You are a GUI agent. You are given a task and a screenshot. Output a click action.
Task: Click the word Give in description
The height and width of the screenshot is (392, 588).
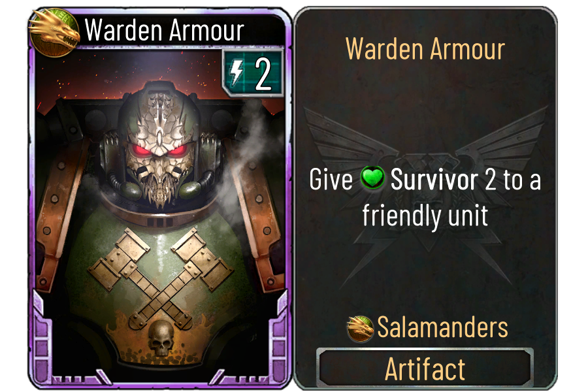(331, 179)
